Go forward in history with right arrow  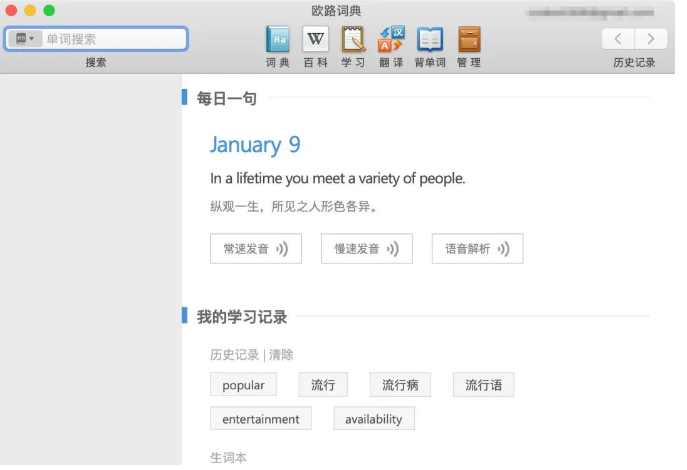(651, 39)
